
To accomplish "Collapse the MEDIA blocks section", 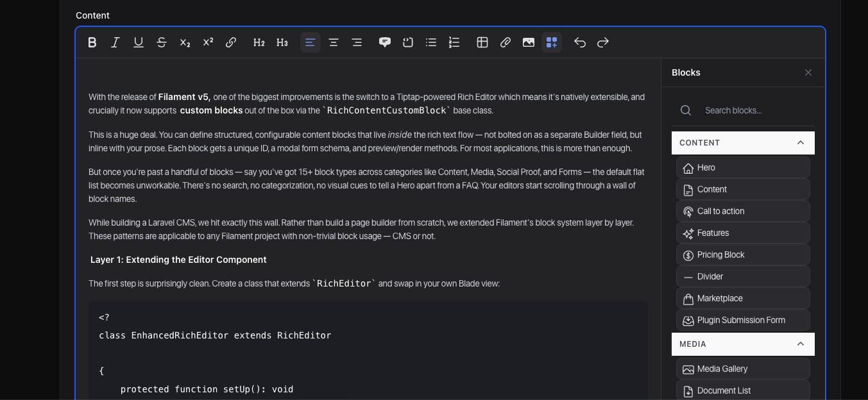I will click(801, 344).
